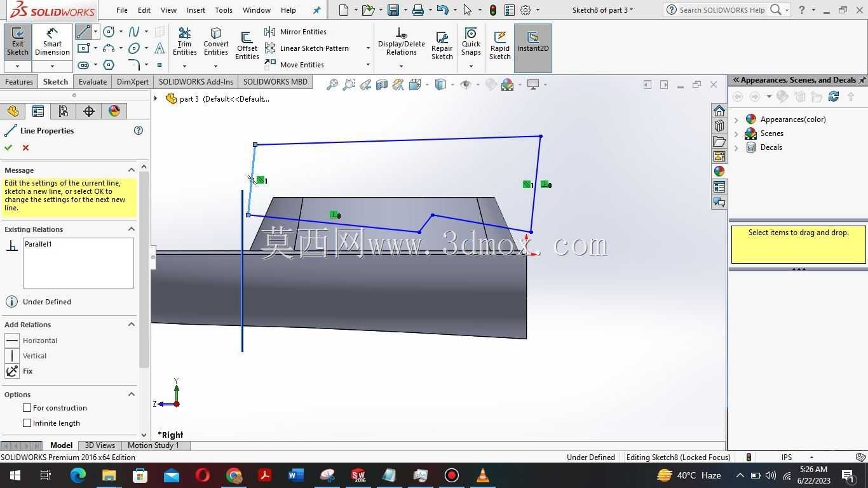Click Section View icon
The image size is (868, 488).
pos(382,85)
